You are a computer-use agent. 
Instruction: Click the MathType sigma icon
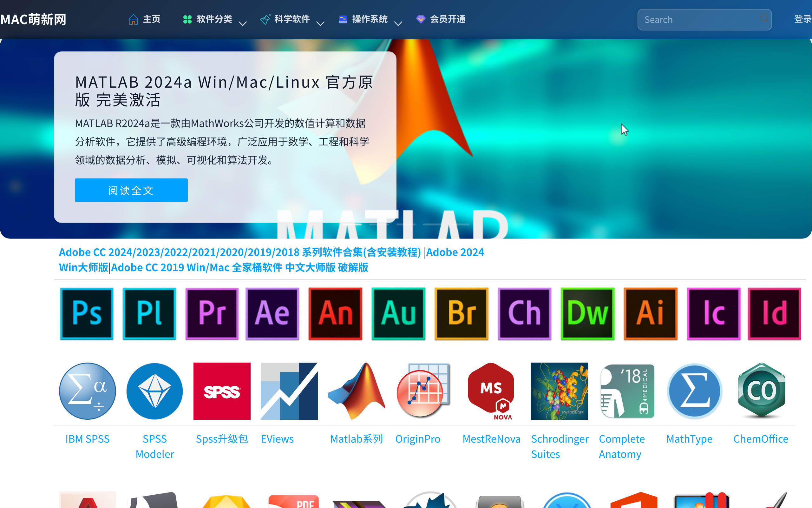[695, 391]
